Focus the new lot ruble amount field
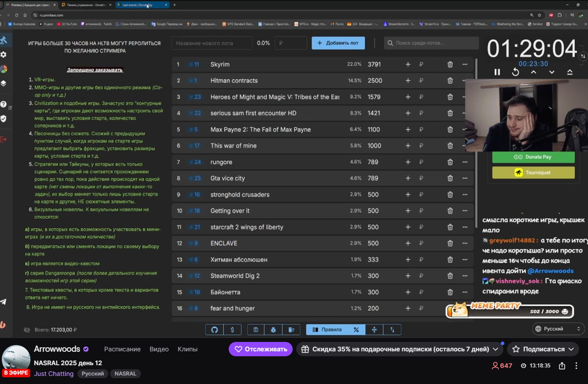The image size is (588, 384). coord(291,43)
